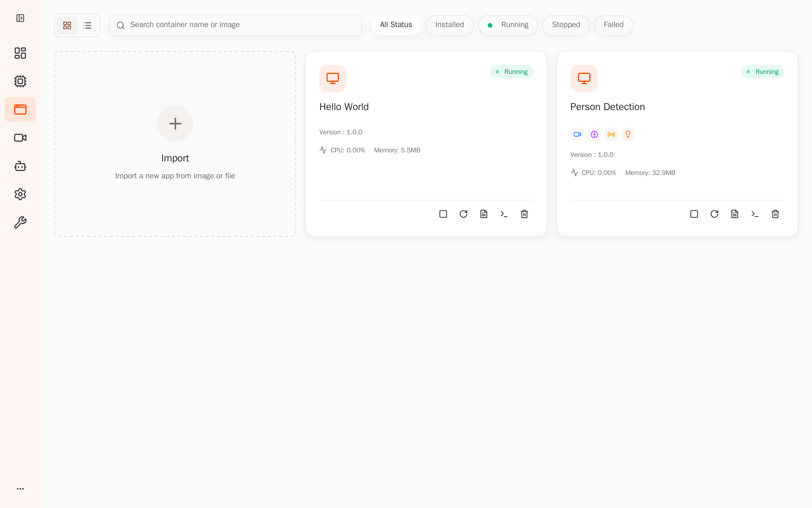Select the applications window icon in sidebar
The image size is (812, 508).
coord(20,110)
